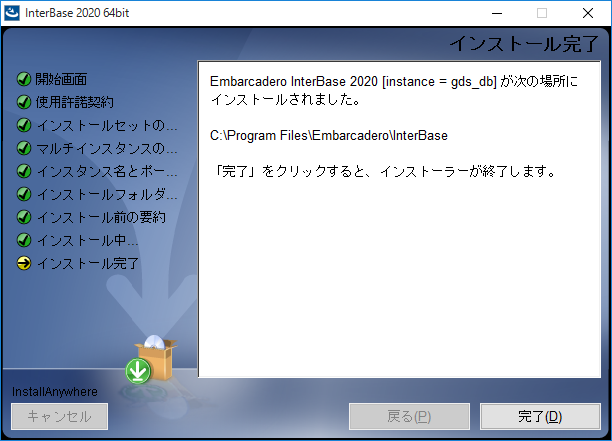Screen dimensions: 612x441
Task: Click the checkmark icon beside インストール前の要約
Action: pyautogui.click(x=24, y=217)
